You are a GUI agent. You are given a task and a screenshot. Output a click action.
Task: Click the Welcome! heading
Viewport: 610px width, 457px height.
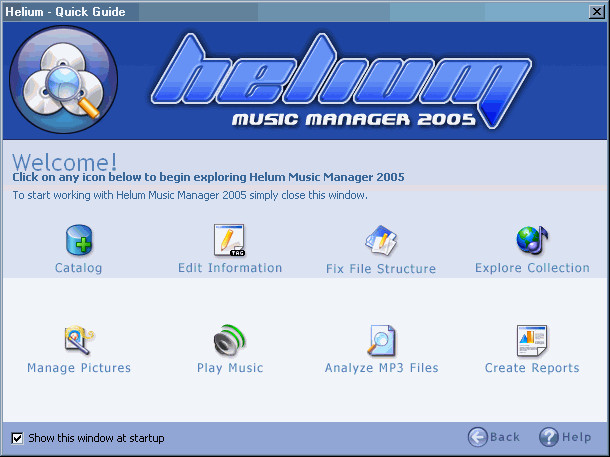pos(65,162)
